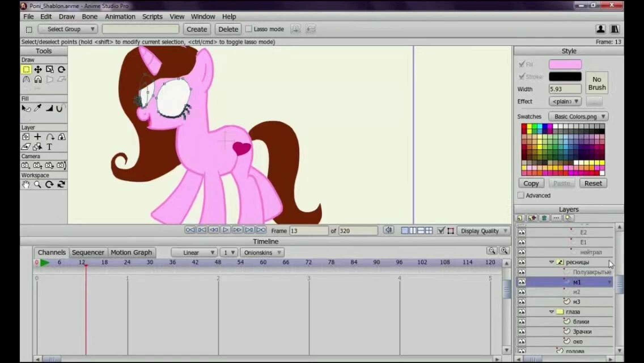Open the Animation menu

pos(120,16)
